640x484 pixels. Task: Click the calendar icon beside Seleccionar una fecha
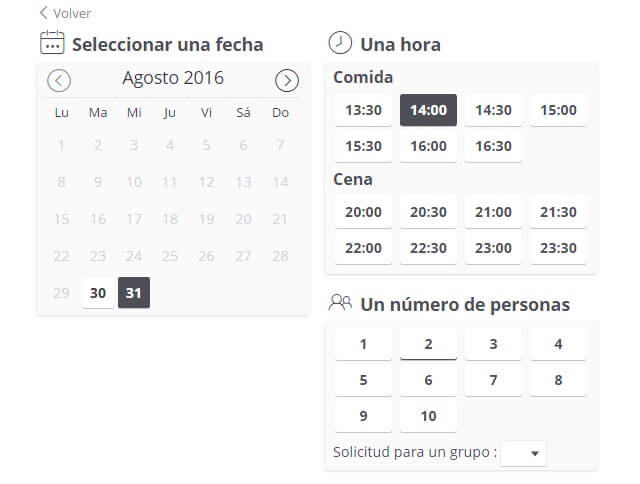tap(52, 42)
